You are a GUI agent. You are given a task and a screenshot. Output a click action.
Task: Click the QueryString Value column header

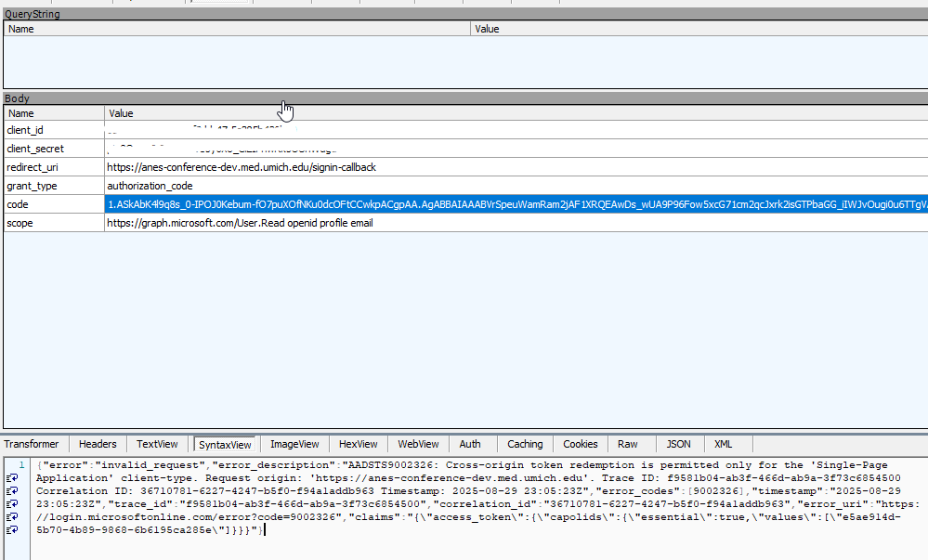[699, 29]
